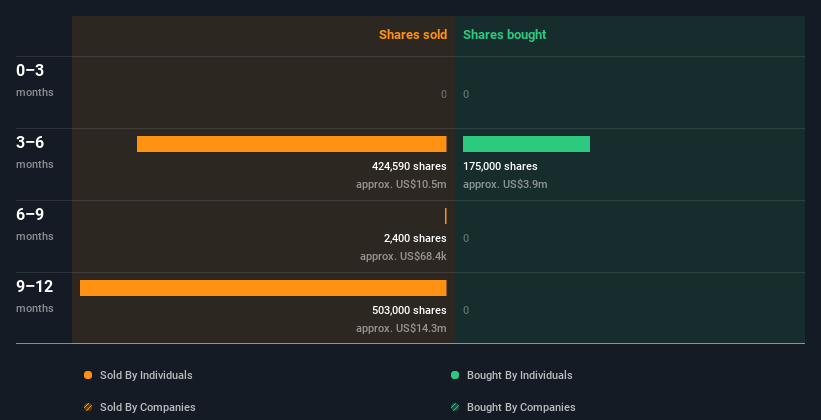Click the striped Sold By Companies legend icon
821x420 pixels.
coord(88,407)
